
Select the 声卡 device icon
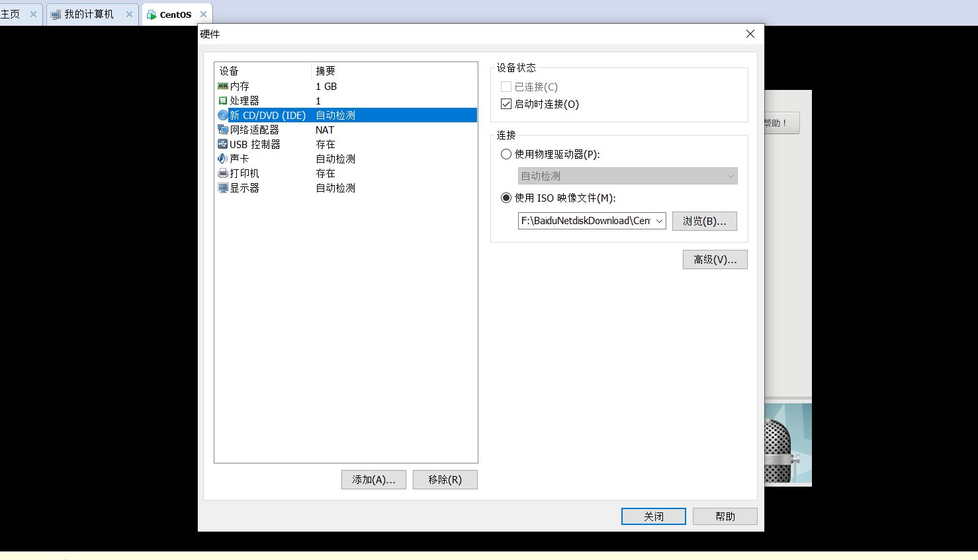[223, 158]
